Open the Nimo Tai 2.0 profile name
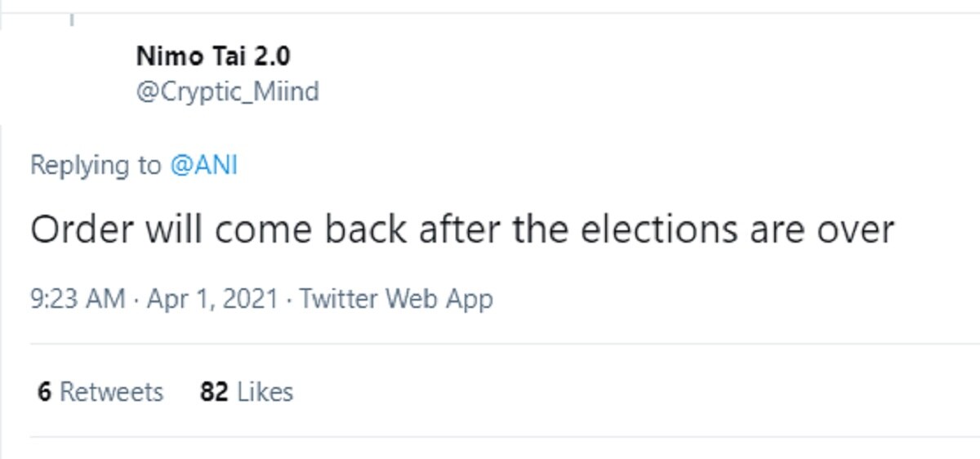This screenshot has width=980, height=459. 213,56
